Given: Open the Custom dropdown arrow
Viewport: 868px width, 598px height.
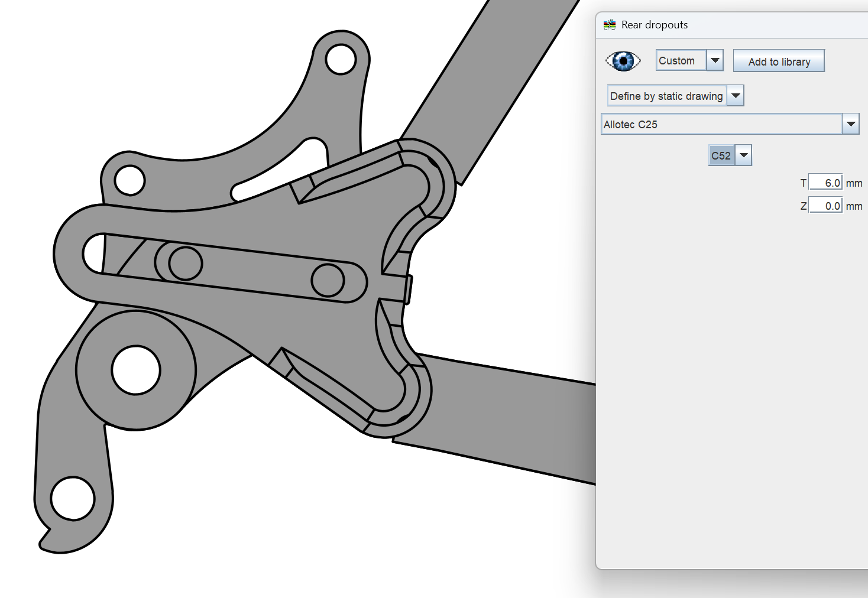Looking at the screenshot, I should [x=715, y=60].
